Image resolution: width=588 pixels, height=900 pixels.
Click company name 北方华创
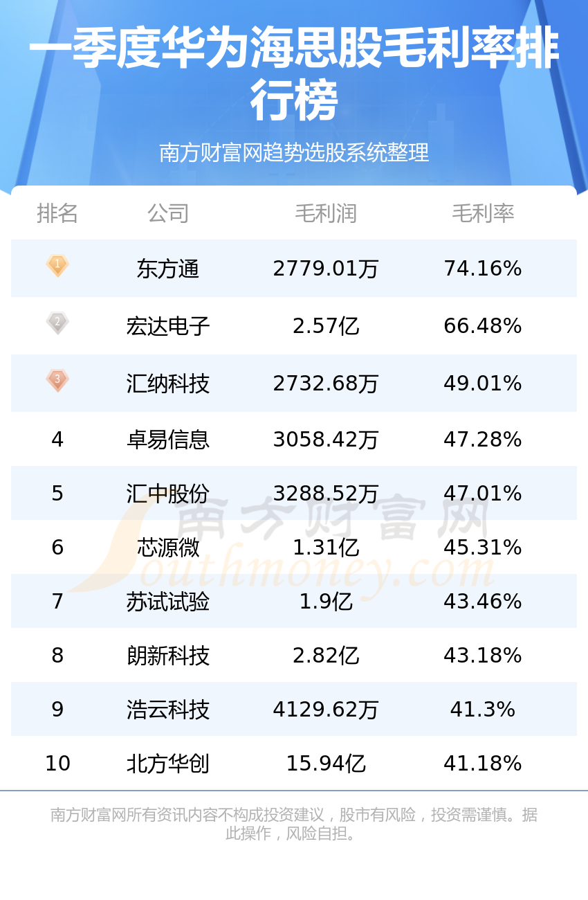(x=168, y=764)
